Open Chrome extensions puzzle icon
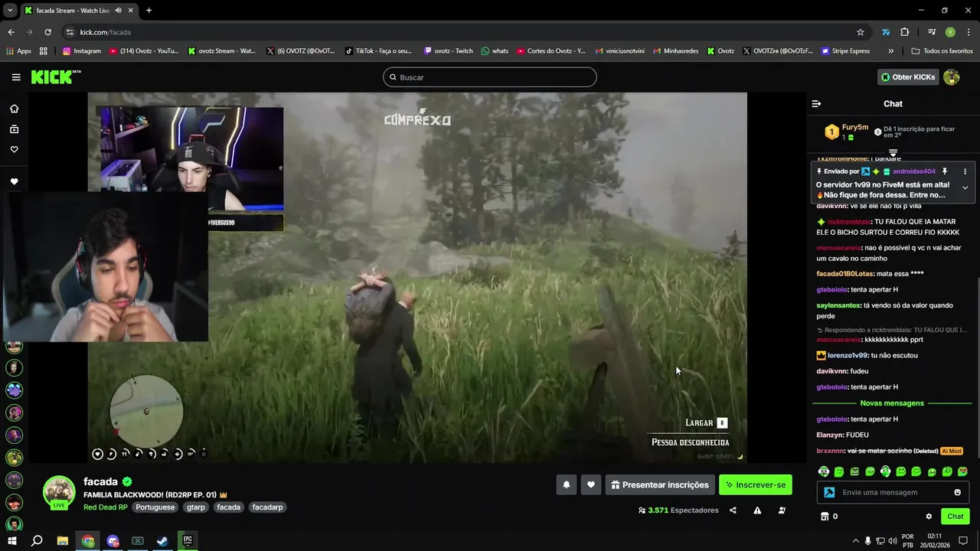 (x=904, y=32)
